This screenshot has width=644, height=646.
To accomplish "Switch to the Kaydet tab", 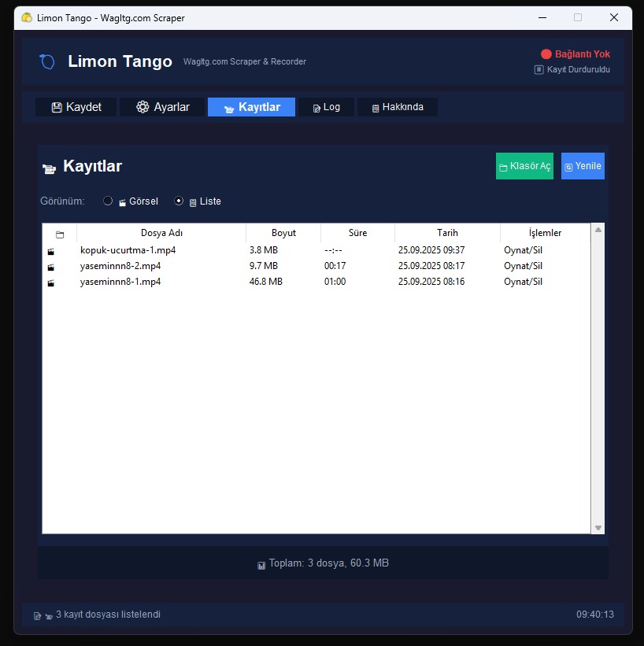I will [x=76, y=107].
